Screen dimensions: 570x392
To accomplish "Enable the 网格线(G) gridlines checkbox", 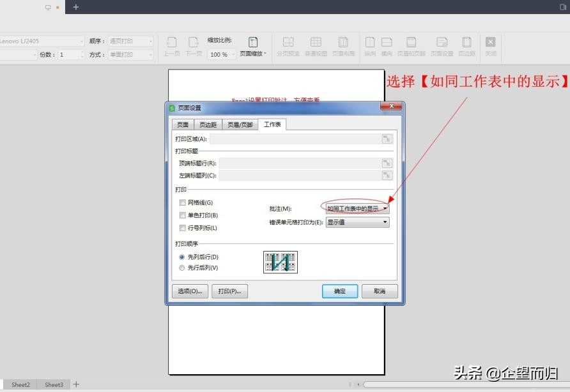I will [182, 202].
